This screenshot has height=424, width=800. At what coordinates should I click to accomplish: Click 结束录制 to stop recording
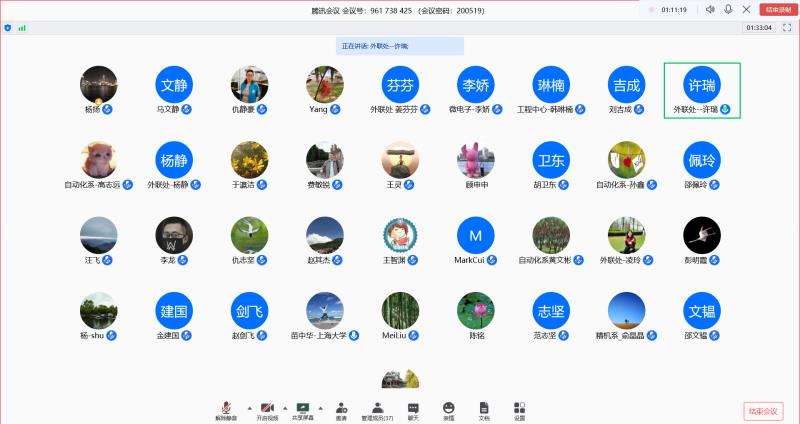coord(780,9)
